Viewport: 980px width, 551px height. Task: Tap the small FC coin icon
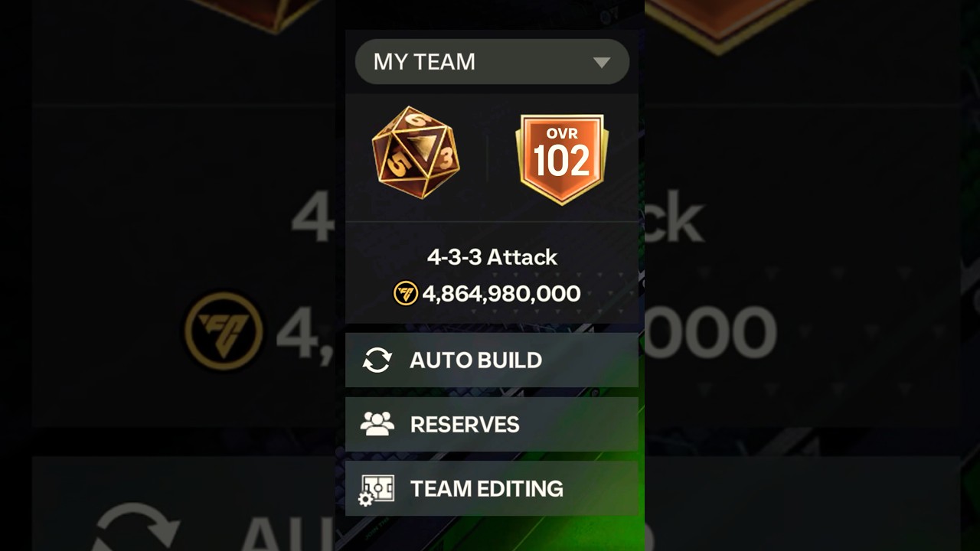(406, 293)
